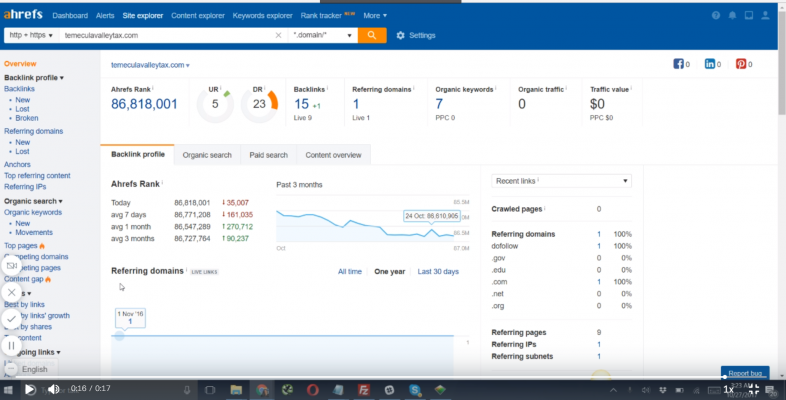Click the orange search button
Image resolution: width=786 pixels, height=400 pixels.
[x=371, y=35]
